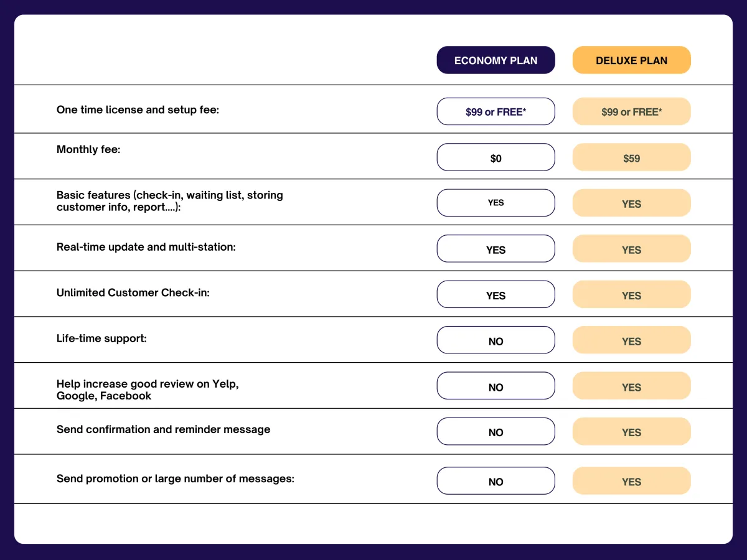The width and height of the screenshot is (747, 560).
Task: Click Deluxe YES for confirmation and reminder message
Action: pyautogui.click(x=631, y=432)
